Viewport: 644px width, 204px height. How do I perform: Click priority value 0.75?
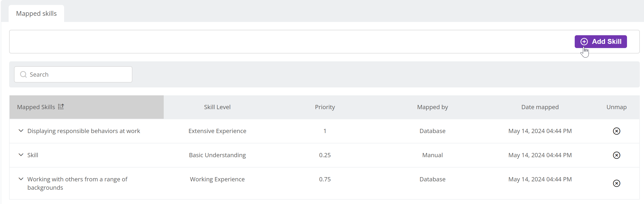[325, 179]
